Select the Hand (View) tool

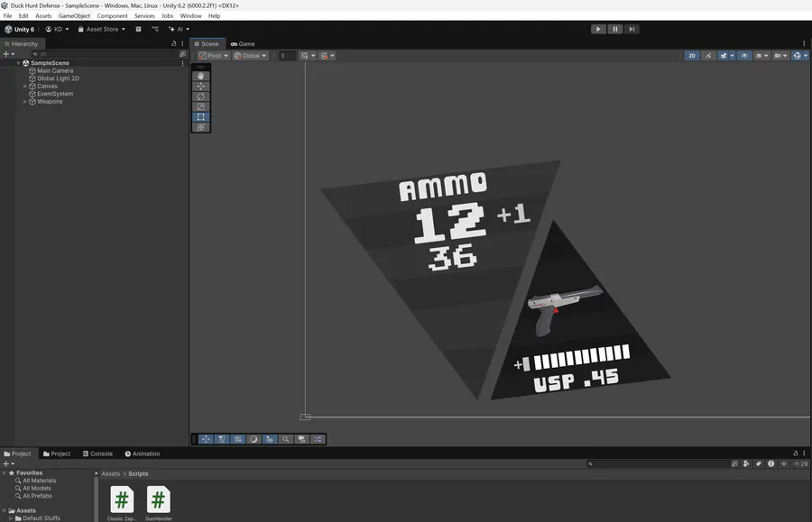[x=201, y=76]
